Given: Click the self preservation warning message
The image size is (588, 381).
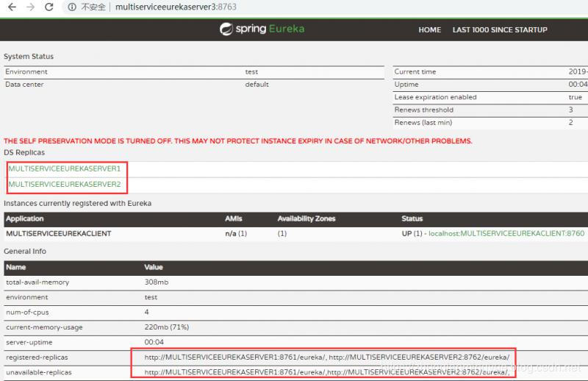Looking at the screenshot, I should coord(237,140).
